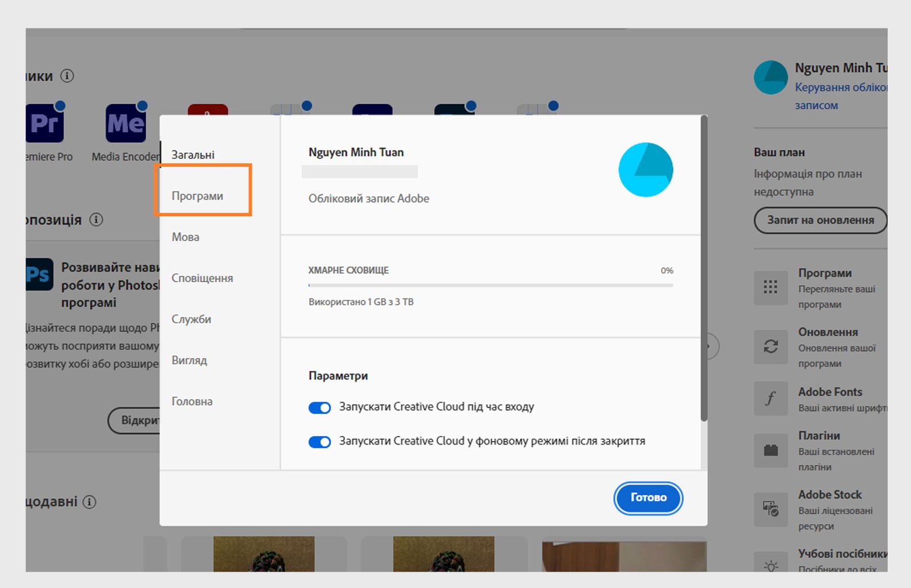
Task: Click Запит на оновлення button
Action: [819, 220]
